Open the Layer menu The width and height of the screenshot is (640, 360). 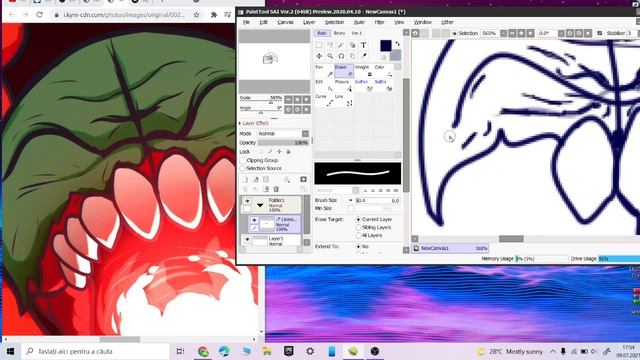click(x=309, y=22)
